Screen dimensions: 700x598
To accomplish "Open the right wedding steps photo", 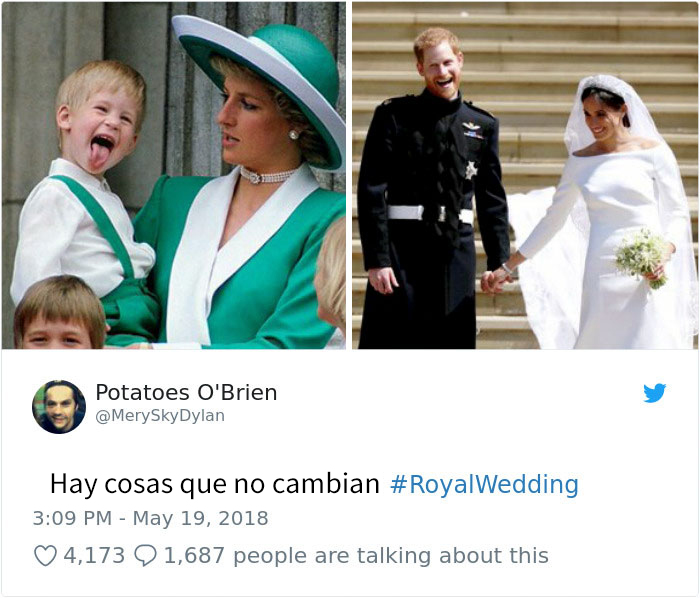I will [x=525, y=175].
